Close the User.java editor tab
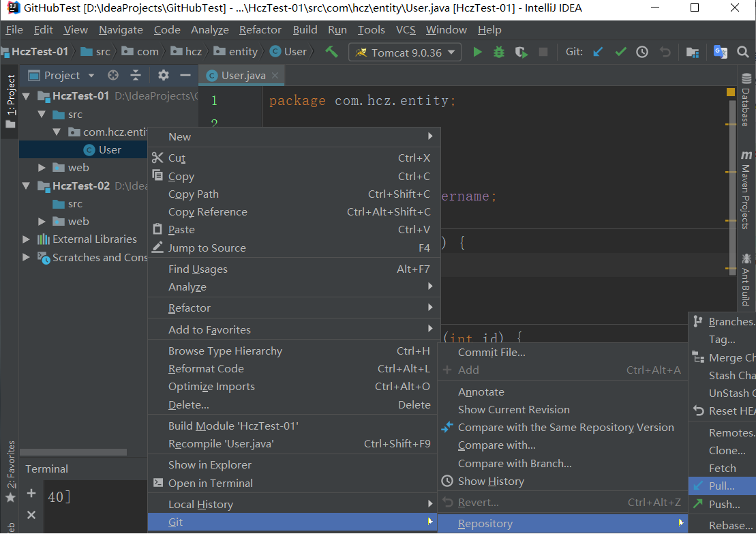The width and height of the screenshot is (756, 534). click(275, 75)
